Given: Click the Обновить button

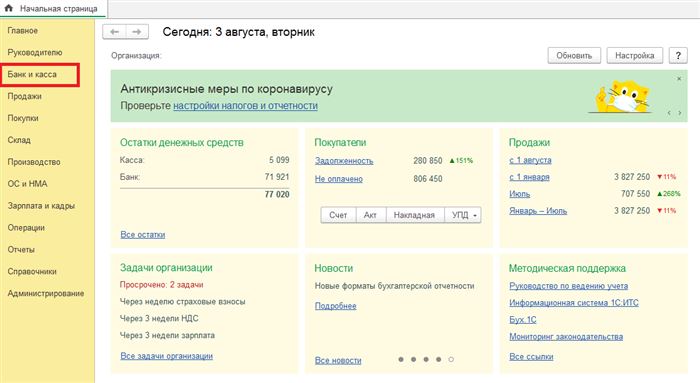Looking at the screenshot, I should pyautogui.click(x=574, y=55).
